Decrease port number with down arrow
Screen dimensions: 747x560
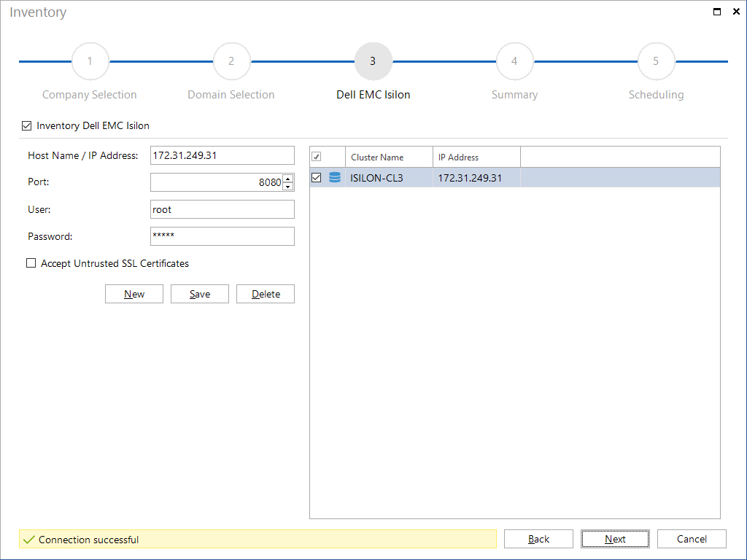point(287,187)
